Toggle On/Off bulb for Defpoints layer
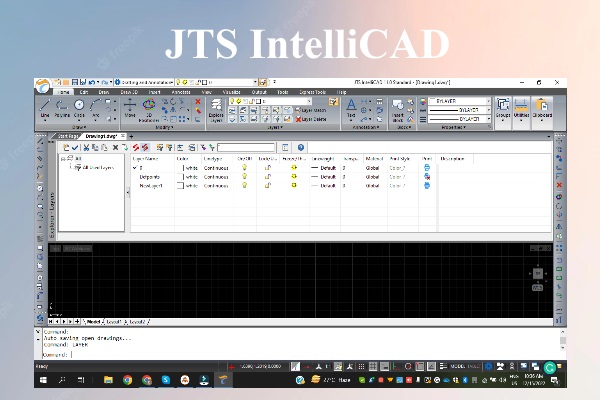This screenshot has width=600, height=400. coord(245,176)
